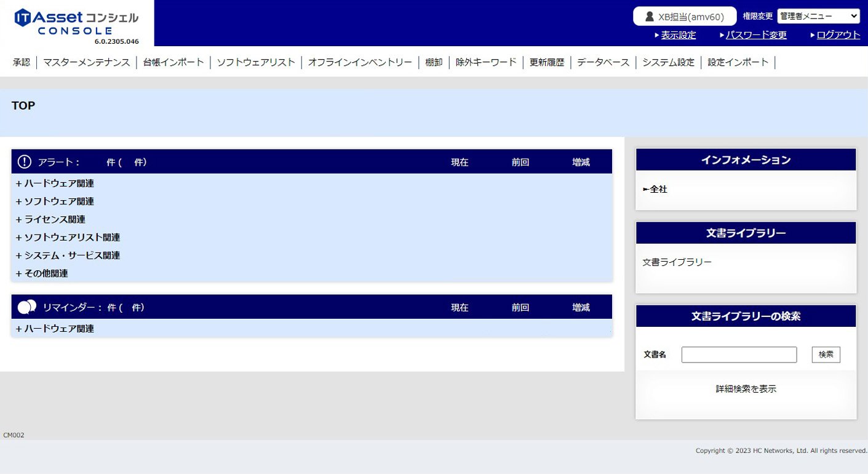
Task: Click the HC Networks copyright text
Action: (x=781, y=451)
